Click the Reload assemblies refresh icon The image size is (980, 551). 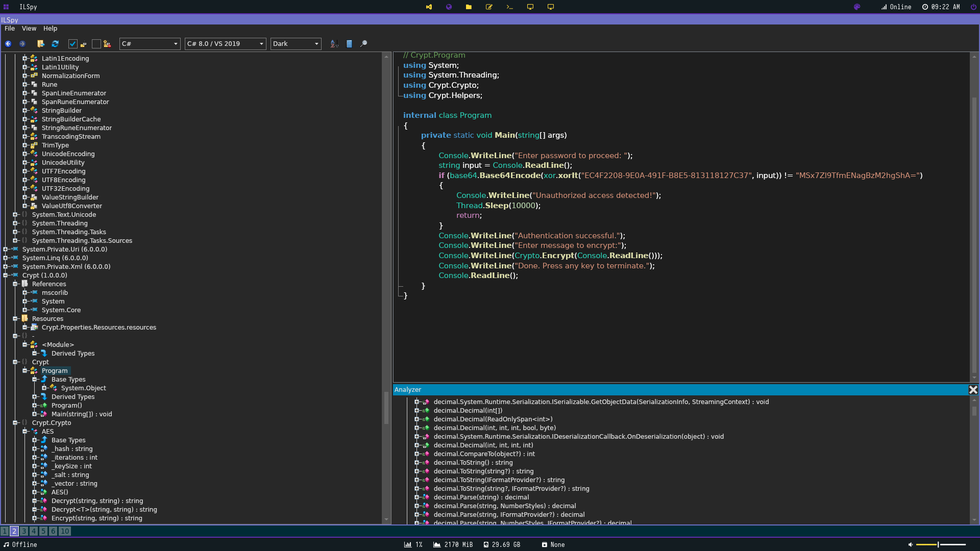click(x=55, y=44)
